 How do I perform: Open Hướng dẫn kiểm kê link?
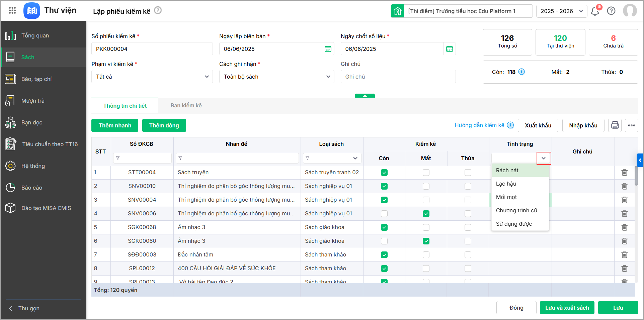click(x=479, y=125)
